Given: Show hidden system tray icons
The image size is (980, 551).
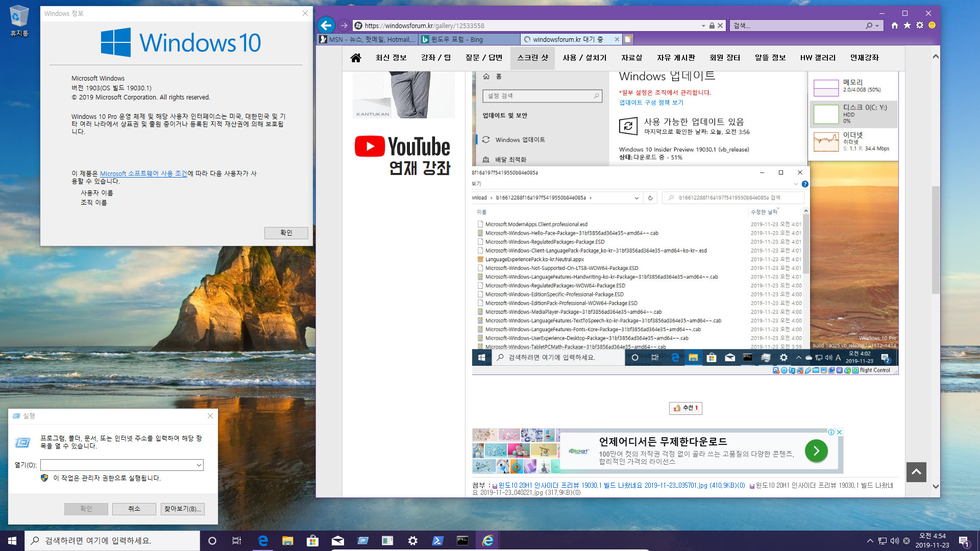Looking at the screenshot, I should coord(870,541).
